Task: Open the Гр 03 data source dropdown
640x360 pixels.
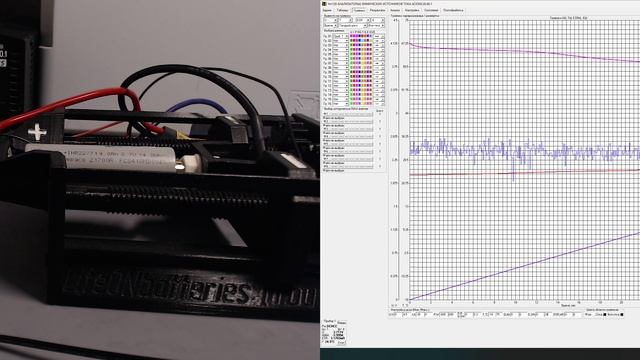Action: point(340,45)
